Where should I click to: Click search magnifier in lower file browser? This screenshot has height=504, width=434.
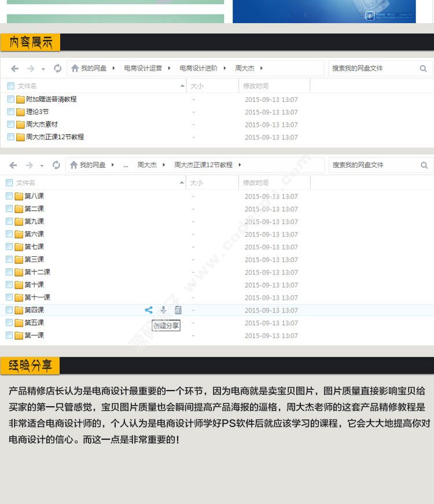pyautogui.click(x=424, y=165)
